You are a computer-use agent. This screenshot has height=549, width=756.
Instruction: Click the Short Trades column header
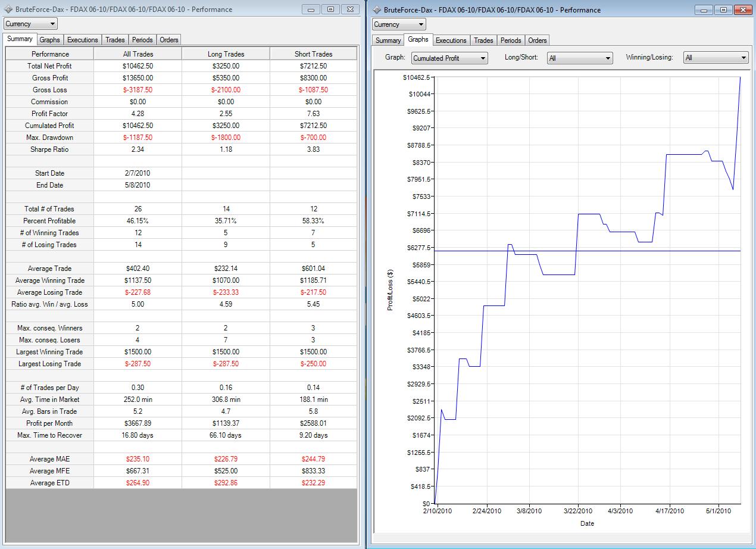click(313, 54)
